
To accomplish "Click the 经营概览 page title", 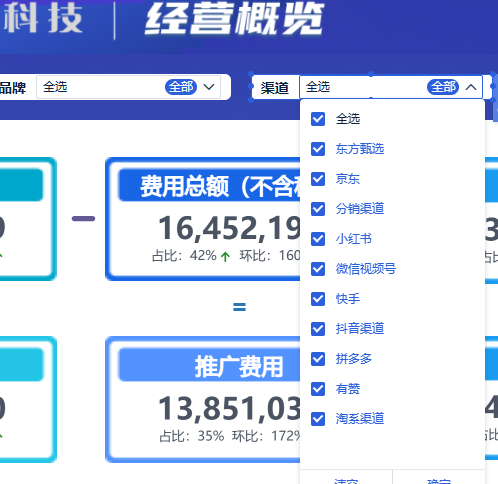I will pos(234,18).
